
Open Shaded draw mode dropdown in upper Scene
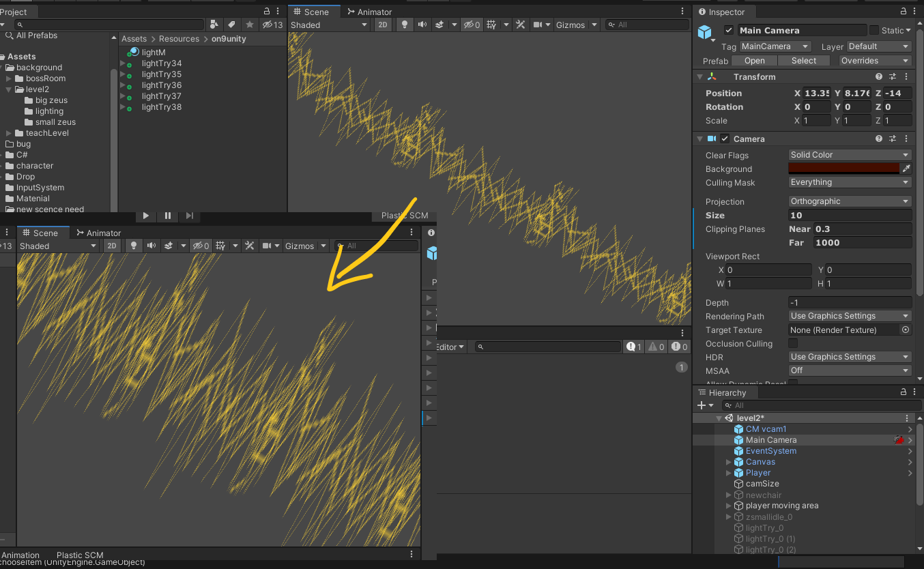[329, 25]
